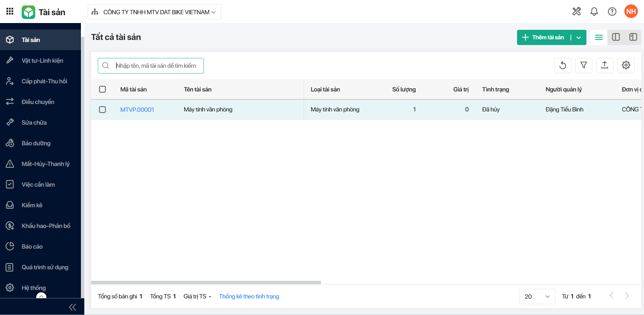Open the arrow next to Thêm tài sản
This screenshot has height=315, width=644.
[x=579, y=38]
